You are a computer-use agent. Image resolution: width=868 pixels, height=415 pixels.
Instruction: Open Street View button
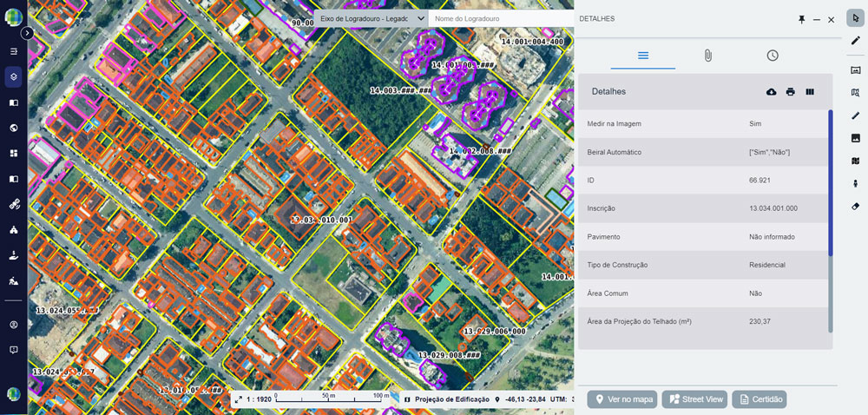coord(694,399)
